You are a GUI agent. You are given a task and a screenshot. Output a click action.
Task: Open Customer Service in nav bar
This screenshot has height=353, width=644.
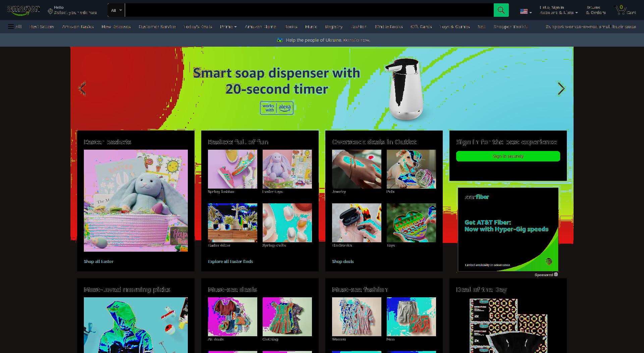click(x=157, y=27)
